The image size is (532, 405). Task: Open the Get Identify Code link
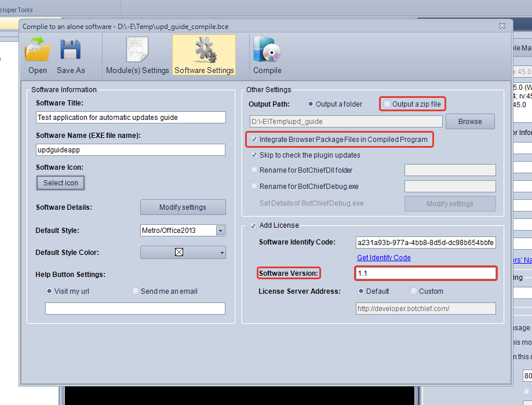click(384, 258)
